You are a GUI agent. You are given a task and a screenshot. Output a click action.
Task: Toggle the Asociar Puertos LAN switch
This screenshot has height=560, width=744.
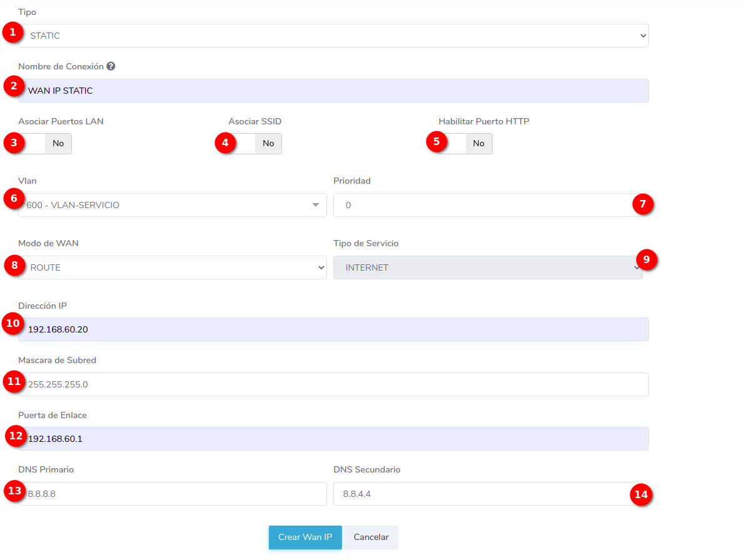(x=45, y=144)
